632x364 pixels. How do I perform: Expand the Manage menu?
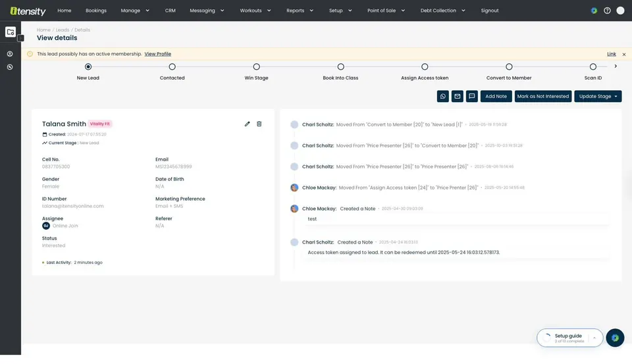(x=135, y=11)
